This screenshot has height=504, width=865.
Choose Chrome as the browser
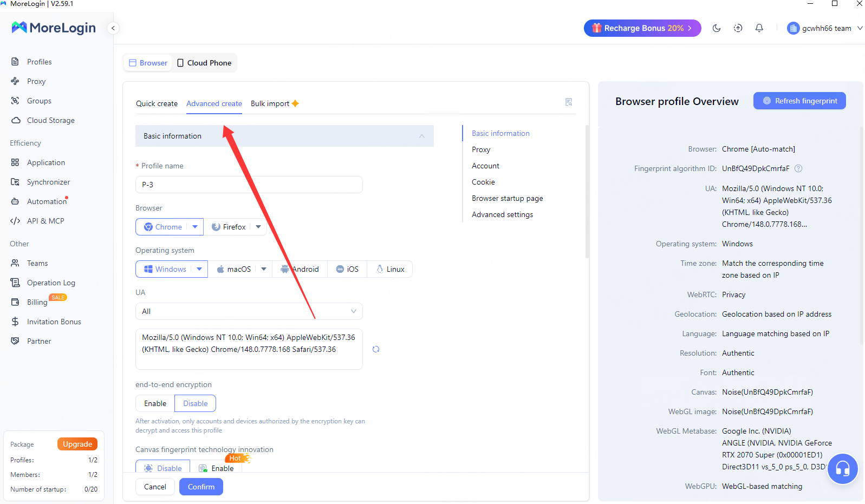pos(162,227)
